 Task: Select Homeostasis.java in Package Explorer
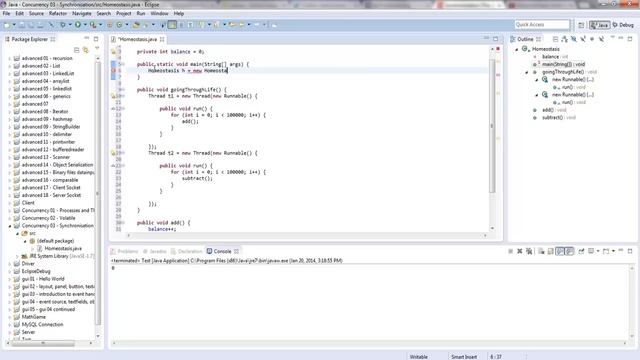pyautogui.click(x=63, y=249)
